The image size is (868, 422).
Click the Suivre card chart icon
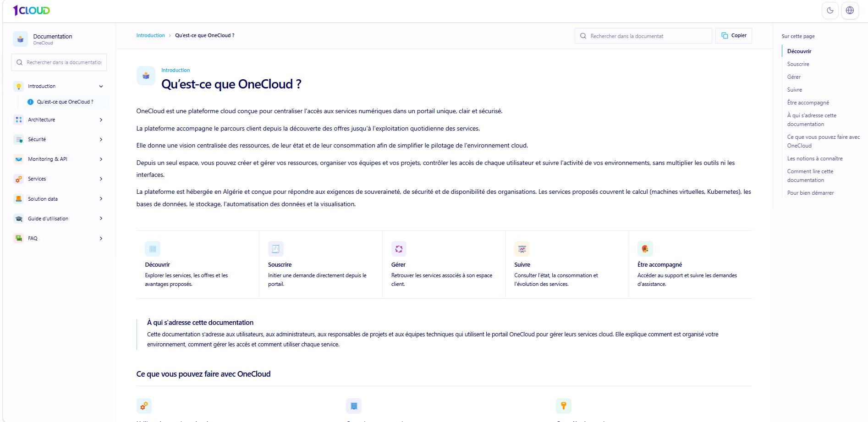[522, 249]
